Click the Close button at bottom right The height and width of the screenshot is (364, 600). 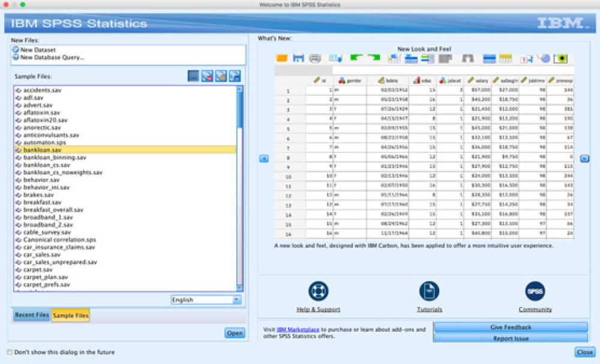(x=584, y=352)
